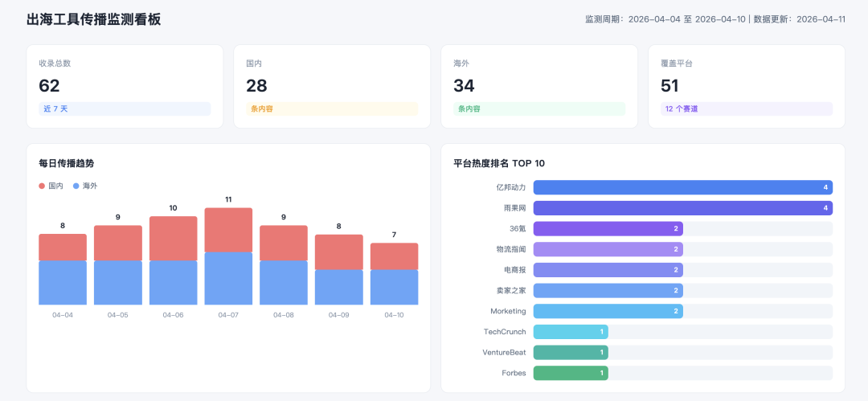Image resolution: width=868 pixels, height=401 pixels.
Task: Select the 36氪 purple ranking bar
Action: click(x=608, y=229)
